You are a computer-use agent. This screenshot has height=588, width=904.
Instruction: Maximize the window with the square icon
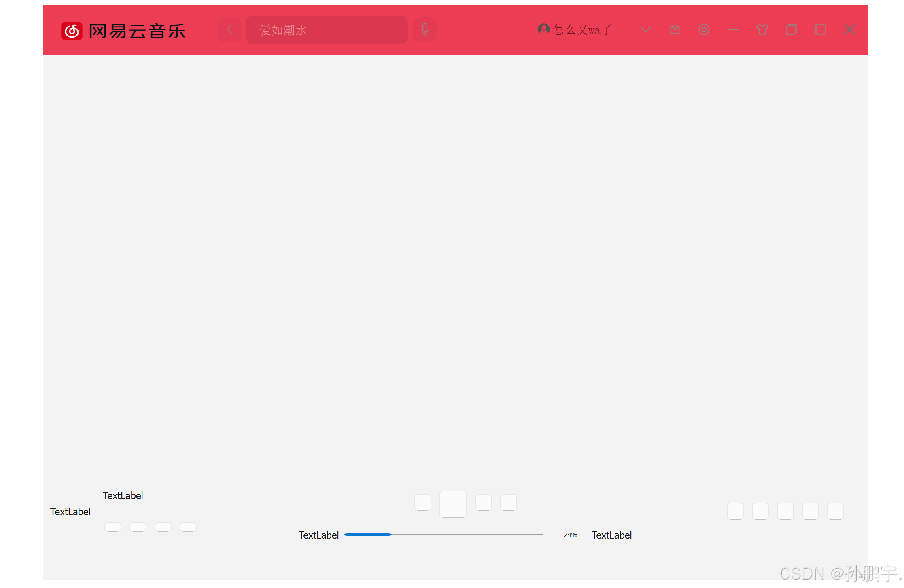click(820, 30)
